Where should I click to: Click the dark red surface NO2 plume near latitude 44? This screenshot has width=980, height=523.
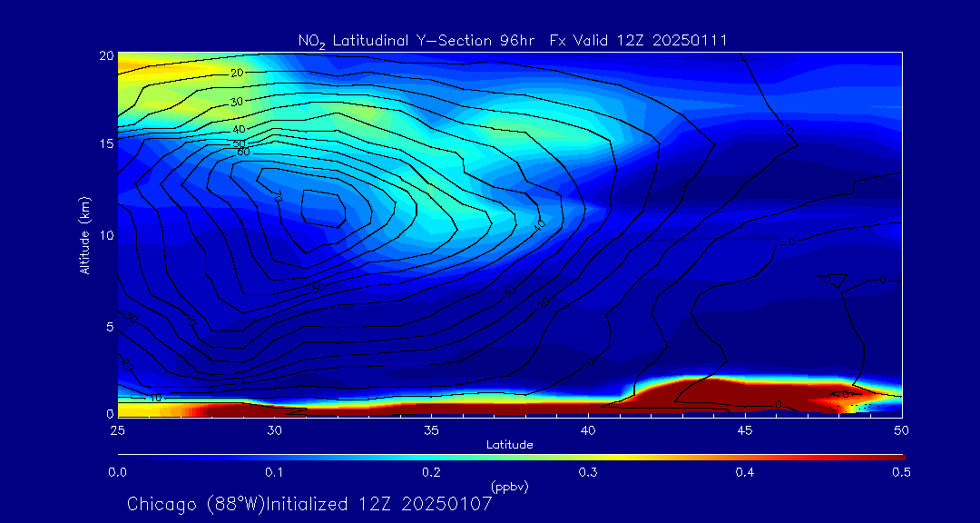[744, 395]
